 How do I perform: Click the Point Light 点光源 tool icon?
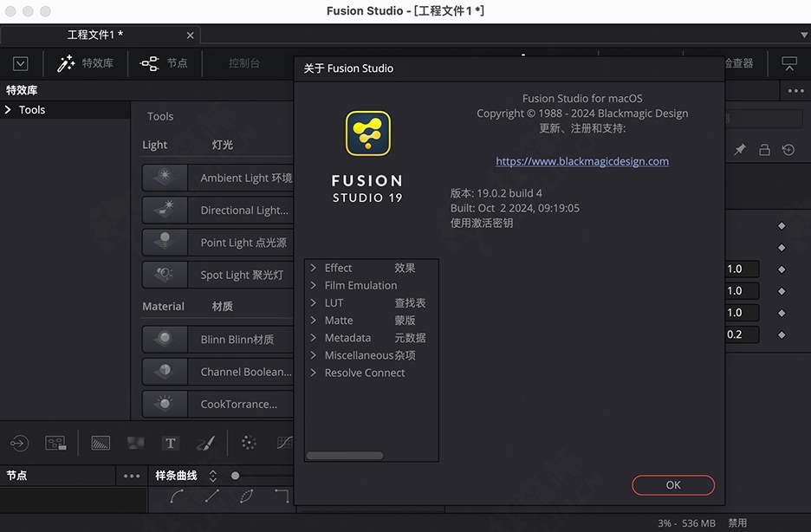click(165, 242)
